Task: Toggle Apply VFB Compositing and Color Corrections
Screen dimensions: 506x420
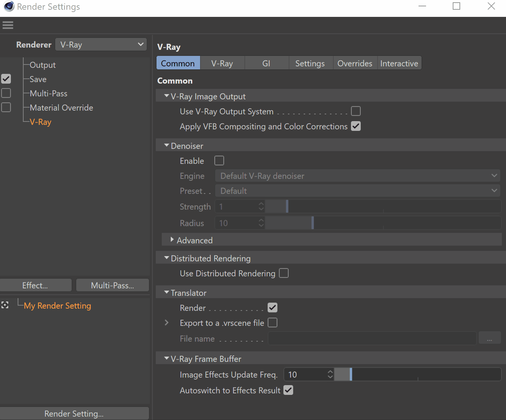Action: (x=356, y=126)
